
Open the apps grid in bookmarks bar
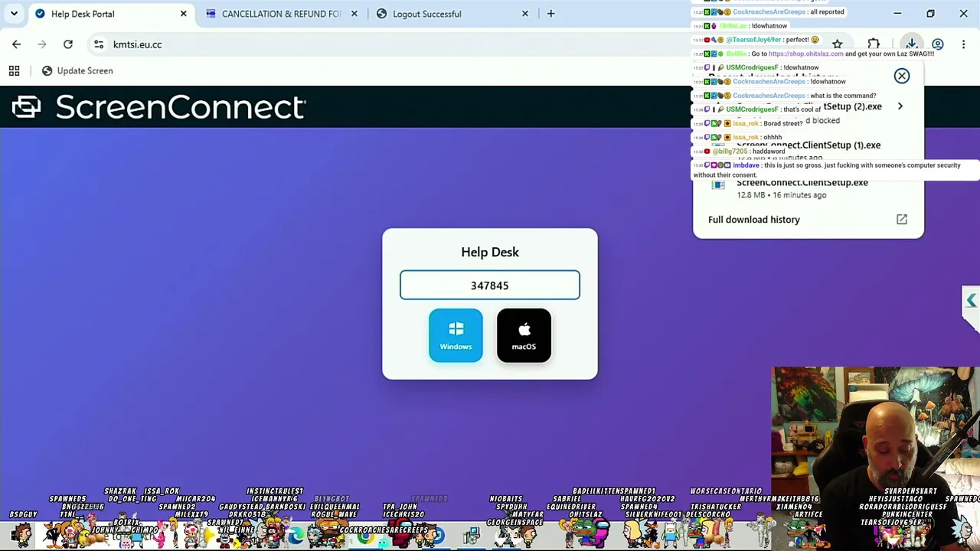click(x=14, y=70)
